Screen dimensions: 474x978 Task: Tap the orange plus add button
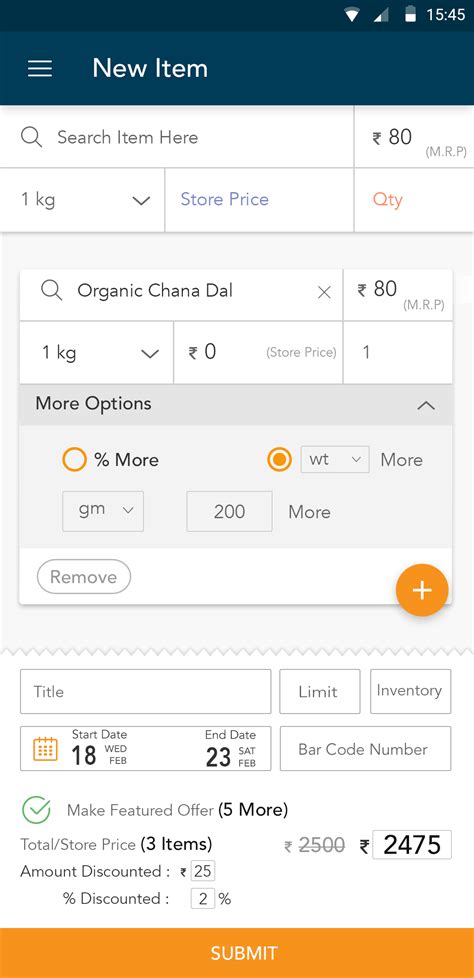click(422, 590)
